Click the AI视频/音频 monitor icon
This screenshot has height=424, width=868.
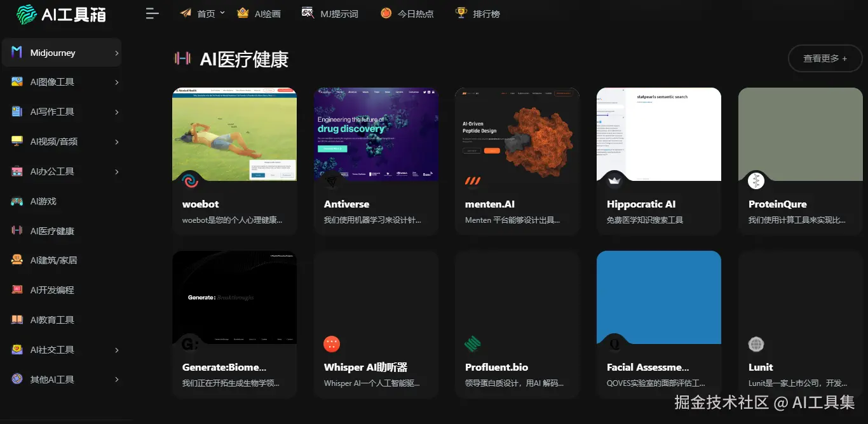pyautogui.click(x=17, y=142)
